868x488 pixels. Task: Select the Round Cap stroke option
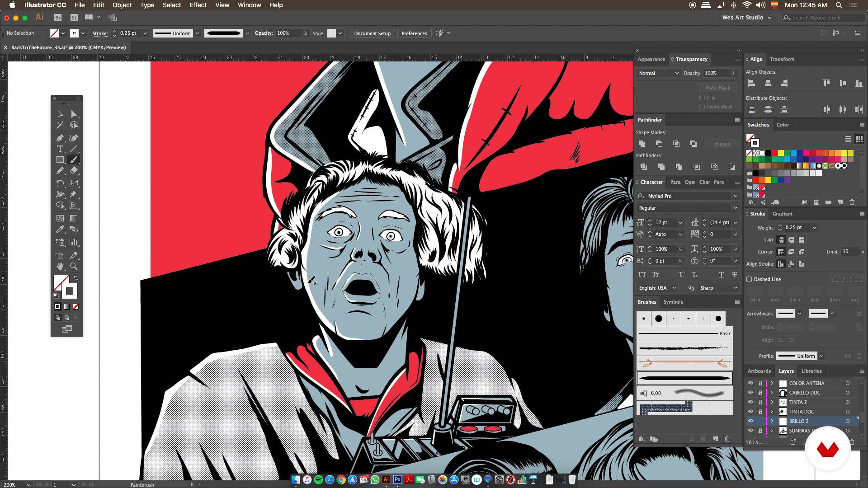click(791, 239)
